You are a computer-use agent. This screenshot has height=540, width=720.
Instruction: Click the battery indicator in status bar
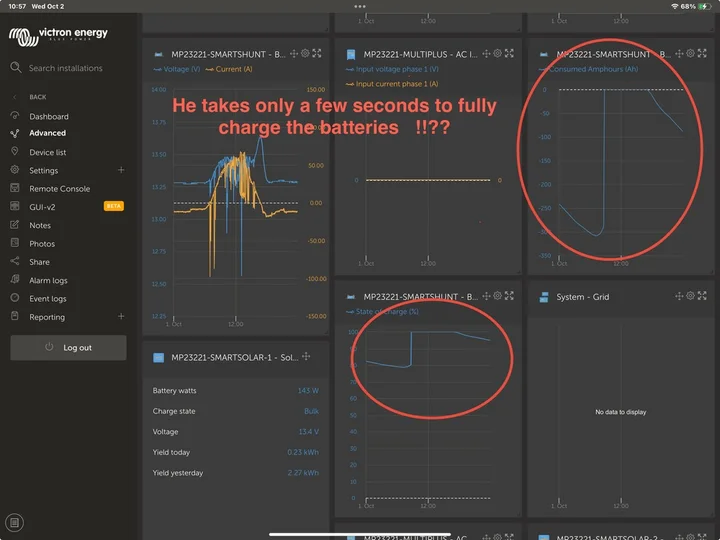[x=704, y=6]
